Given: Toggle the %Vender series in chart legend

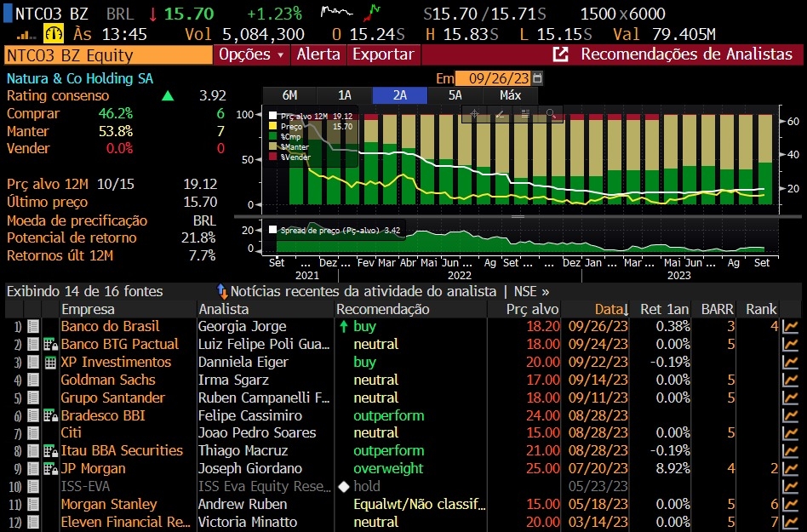Looking at the screenshot, I should pos(273,157).
